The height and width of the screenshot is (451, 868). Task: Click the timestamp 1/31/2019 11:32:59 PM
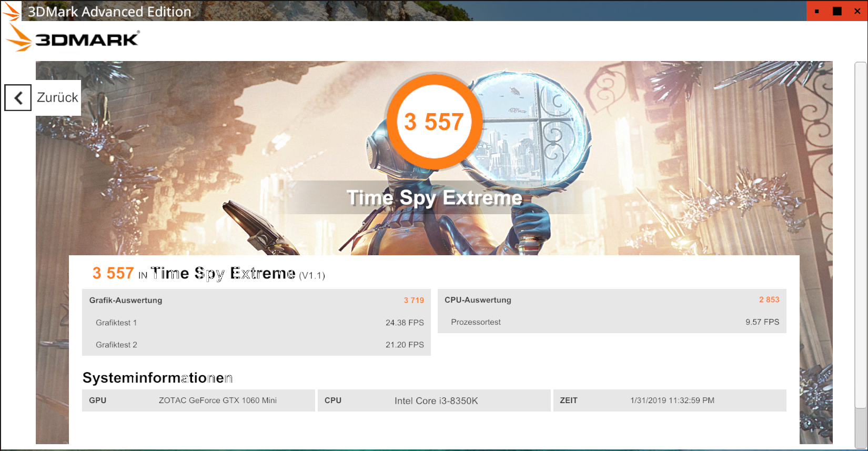coord(672,400)
